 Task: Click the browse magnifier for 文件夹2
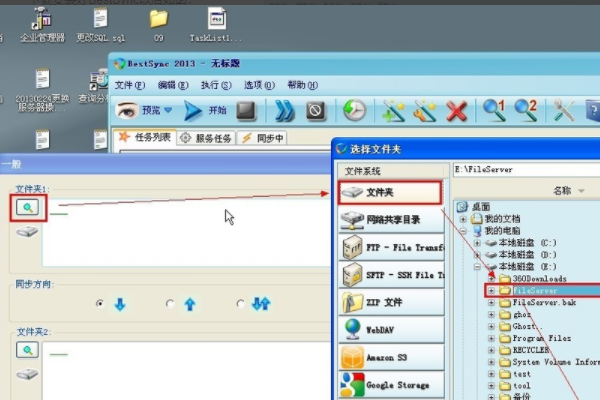(x=28, y=350)
